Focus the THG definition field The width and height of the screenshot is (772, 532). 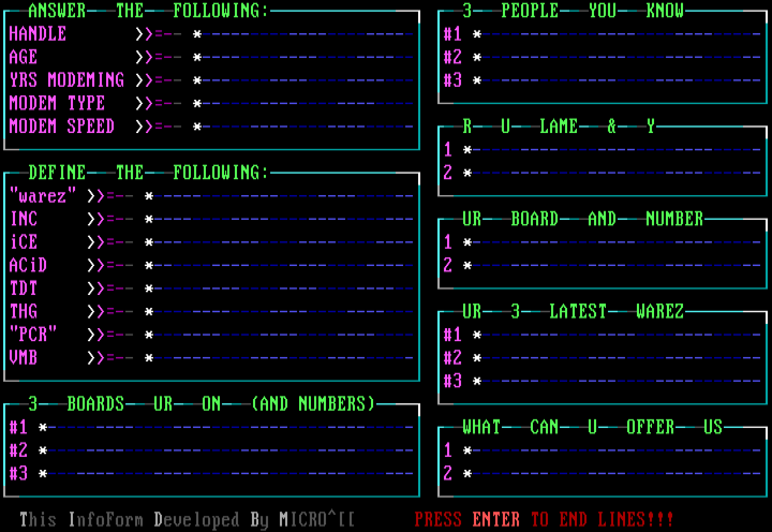pos(284,312)
